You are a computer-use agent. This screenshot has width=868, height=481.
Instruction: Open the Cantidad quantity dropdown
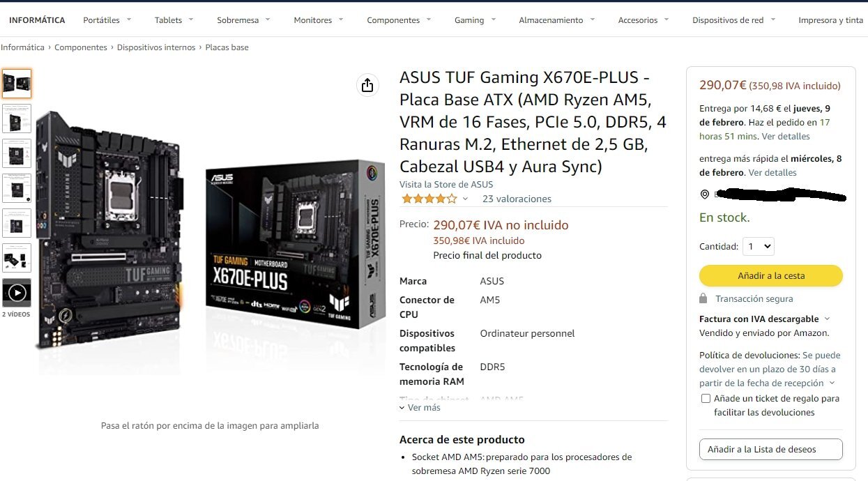tap(759, 246)
